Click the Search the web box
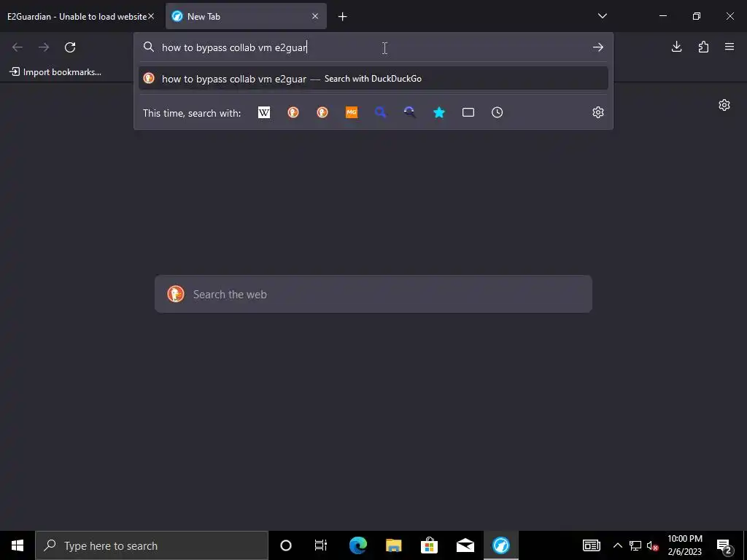Image resolution: width=747 pixels, height=560 pixels. point(373,294)
